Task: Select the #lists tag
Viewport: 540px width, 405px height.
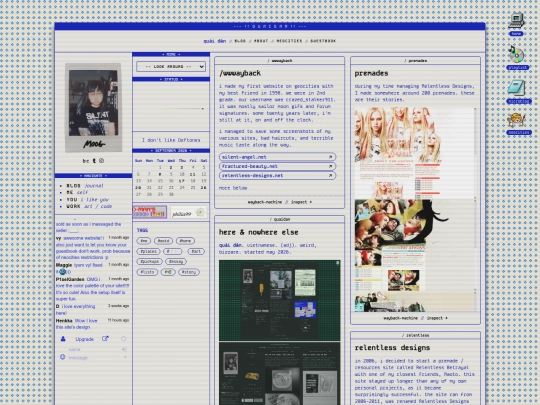Action: pos(147,272)
